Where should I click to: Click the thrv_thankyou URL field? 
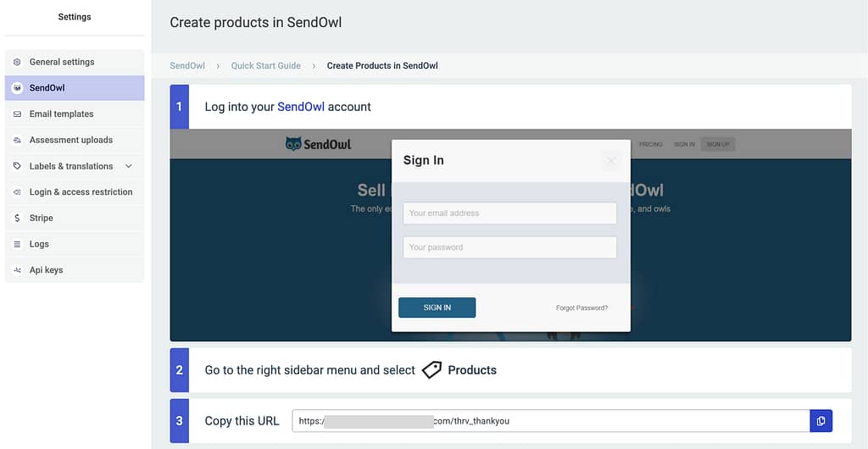tap(551, 421)
